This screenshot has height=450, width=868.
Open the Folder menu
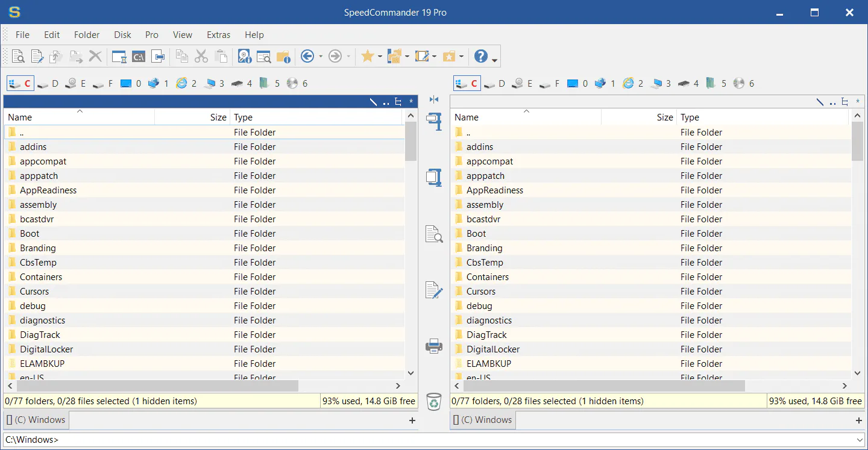[87, 35]
